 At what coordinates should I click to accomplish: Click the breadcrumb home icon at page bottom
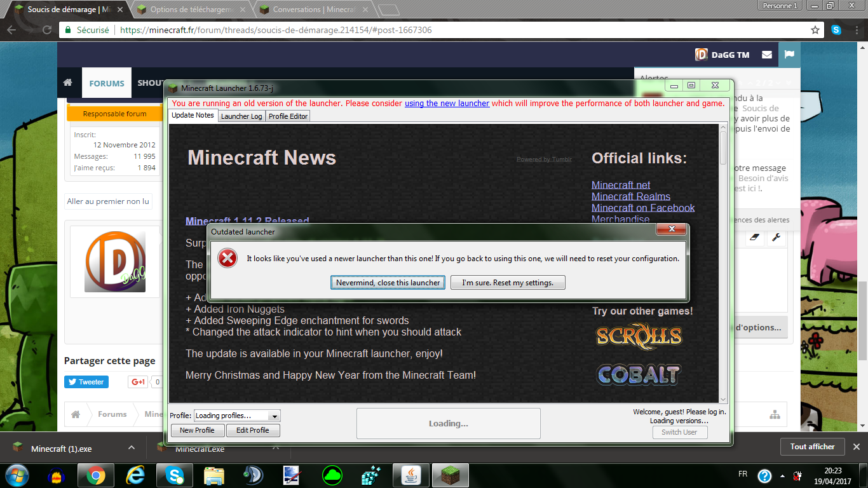click(x=76, y=414)
